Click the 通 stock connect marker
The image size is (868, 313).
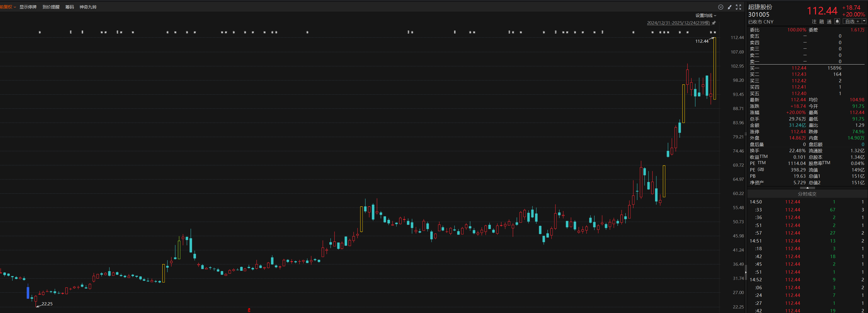click(829, 22)
